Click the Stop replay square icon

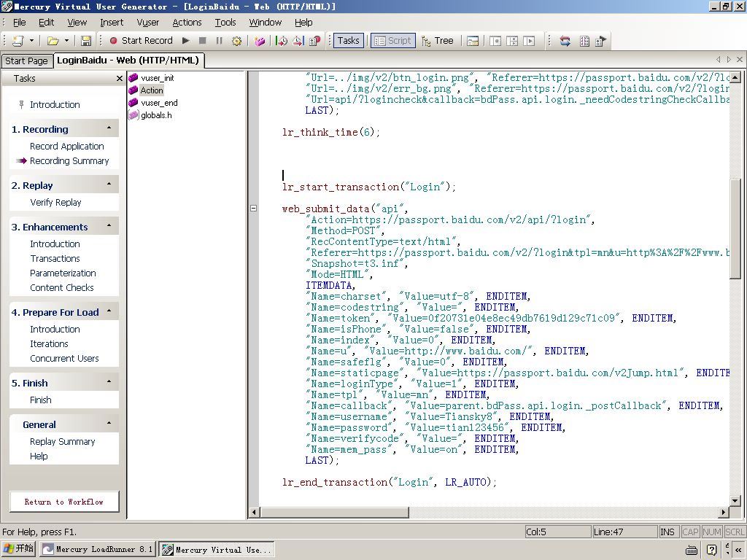(x=203, y=41)
